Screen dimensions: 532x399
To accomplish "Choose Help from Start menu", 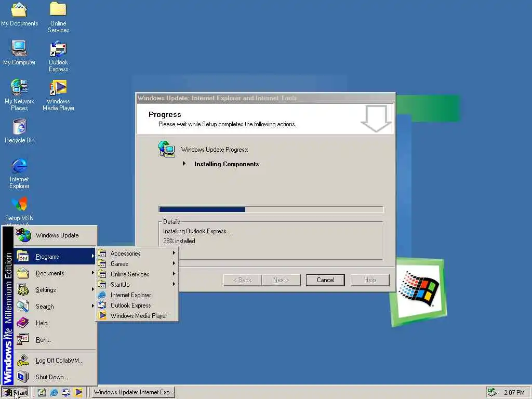I will [55, 323].
